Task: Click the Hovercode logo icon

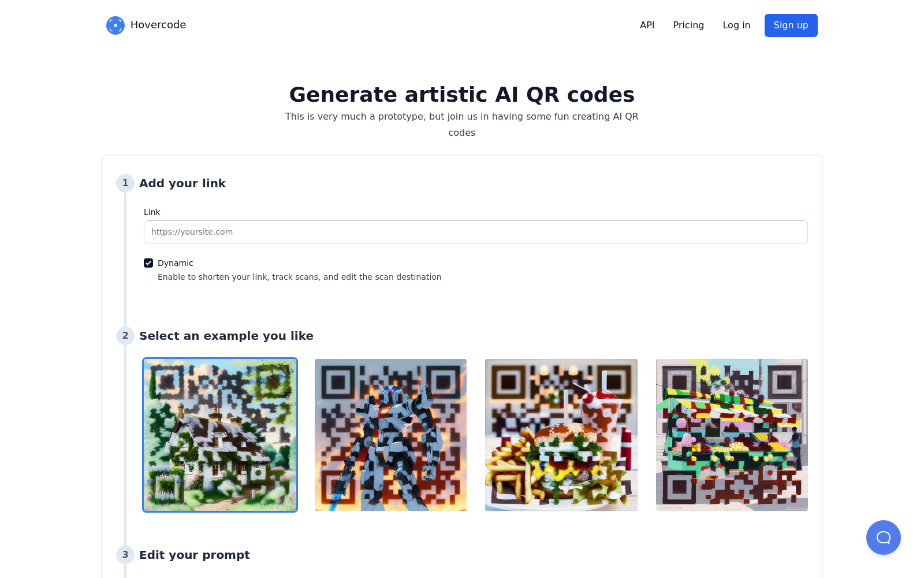Action: coord(115,25)
